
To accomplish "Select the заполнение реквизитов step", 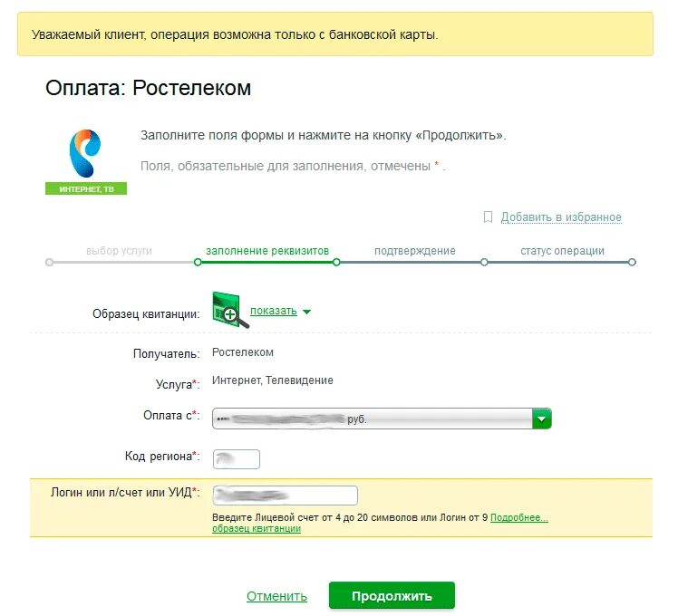I will point(267,251).
